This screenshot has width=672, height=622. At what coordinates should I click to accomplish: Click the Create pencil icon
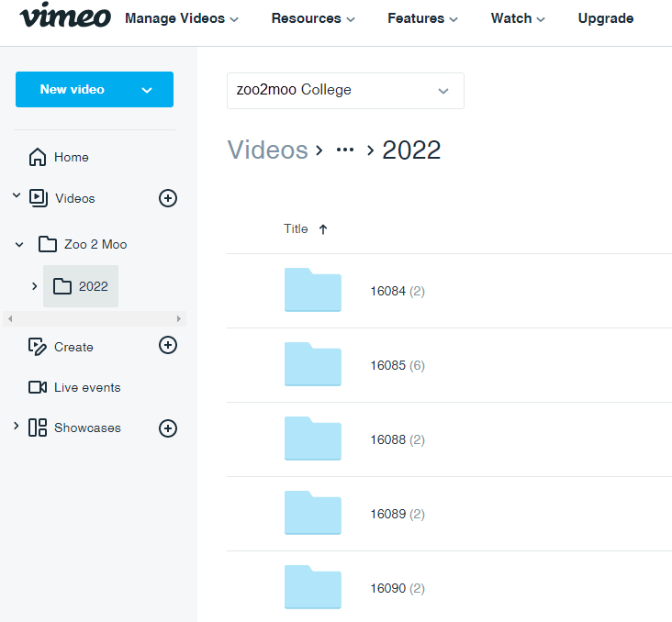pyautogui.click(x=38, y=347)
